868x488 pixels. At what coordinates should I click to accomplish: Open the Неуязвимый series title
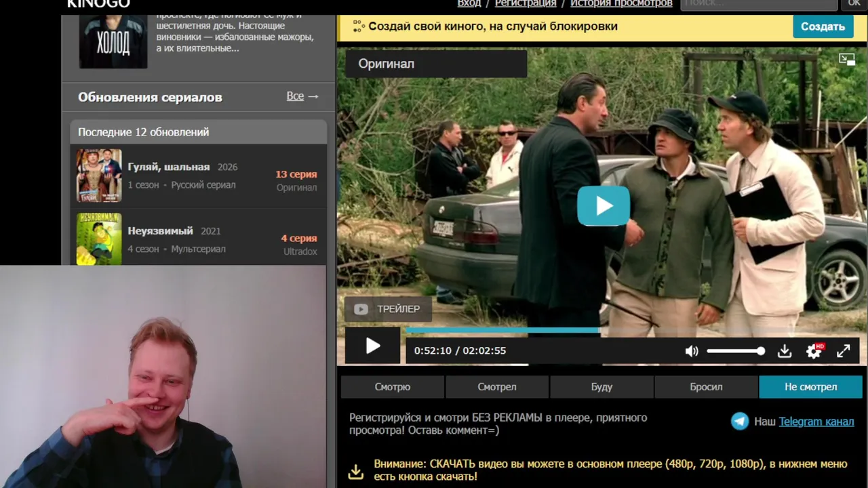[x=160, y=230]
